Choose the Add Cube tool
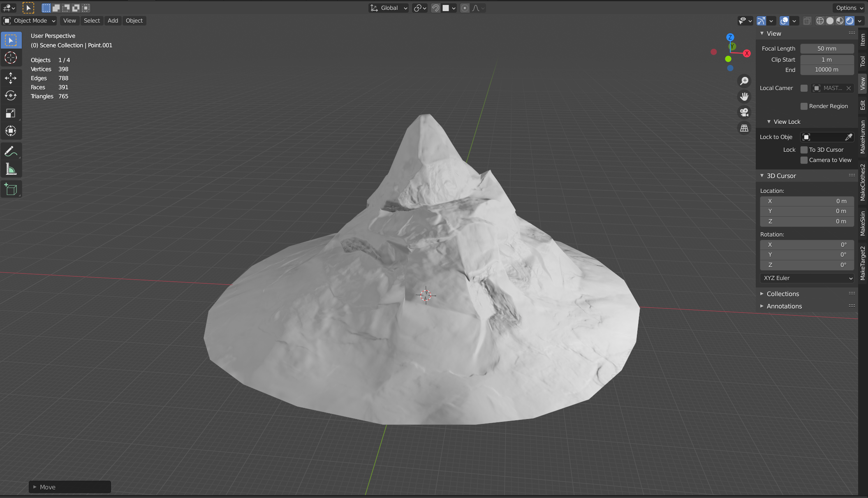This screenshot has width=868, height=498. (x=11, y=190)
